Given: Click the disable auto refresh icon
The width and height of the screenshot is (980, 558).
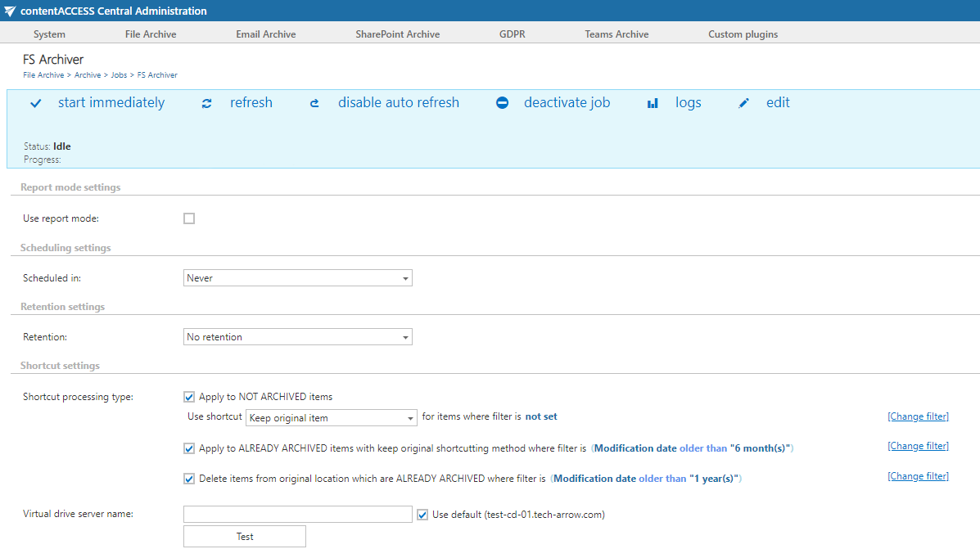Looking at the screenshot, I should click(x=314, y=103).
